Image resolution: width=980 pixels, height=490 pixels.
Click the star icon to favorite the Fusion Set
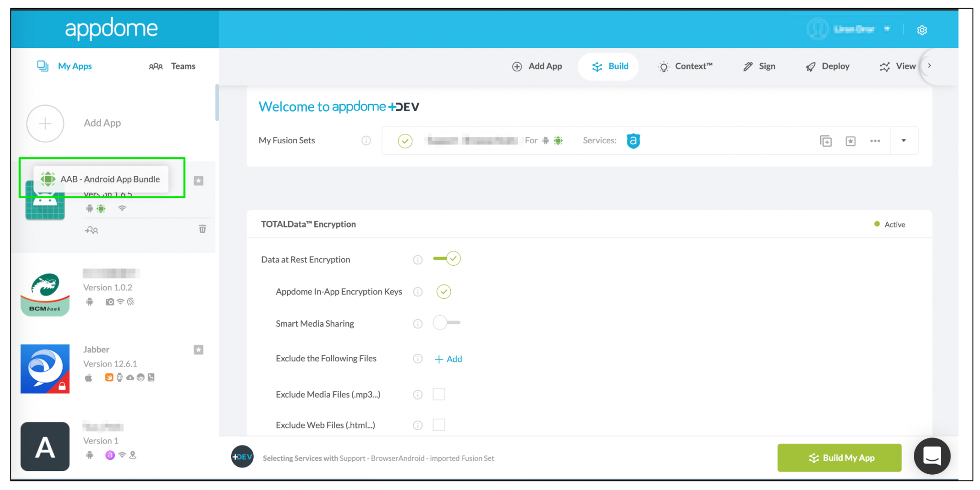pyautogui.click(x=850, y=140)
